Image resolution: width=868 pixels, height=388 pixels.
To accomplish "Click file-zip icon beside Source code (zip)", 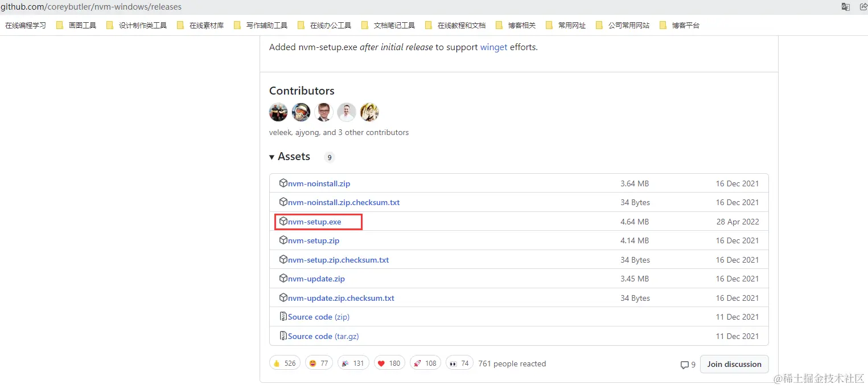I will (283, 316).
